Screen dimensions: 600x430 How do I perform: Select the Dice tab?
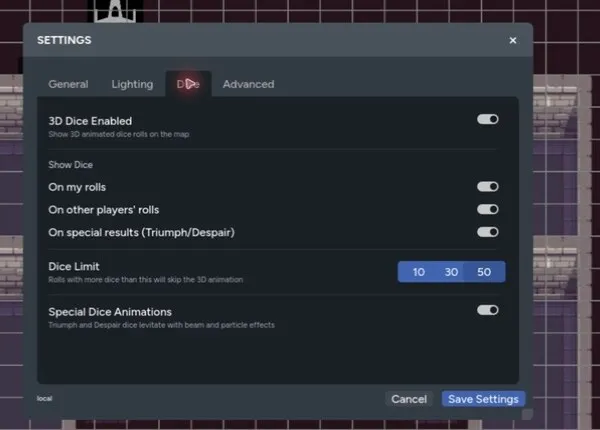[x=188, y=84]
